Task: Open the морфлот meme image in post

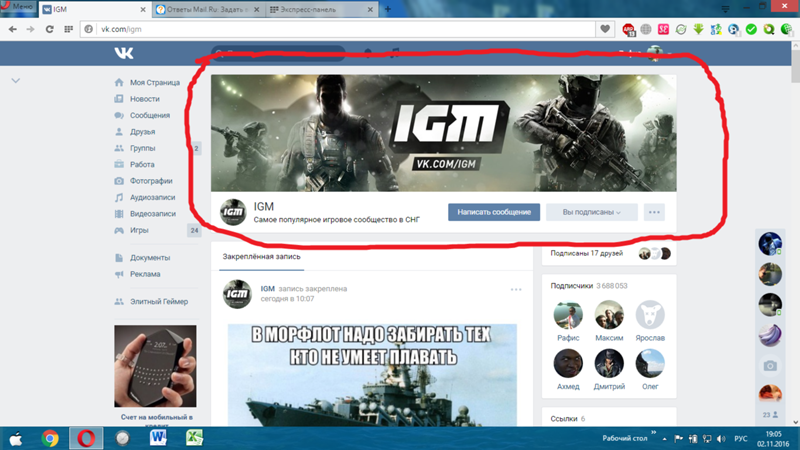Action: click(372, 374)
